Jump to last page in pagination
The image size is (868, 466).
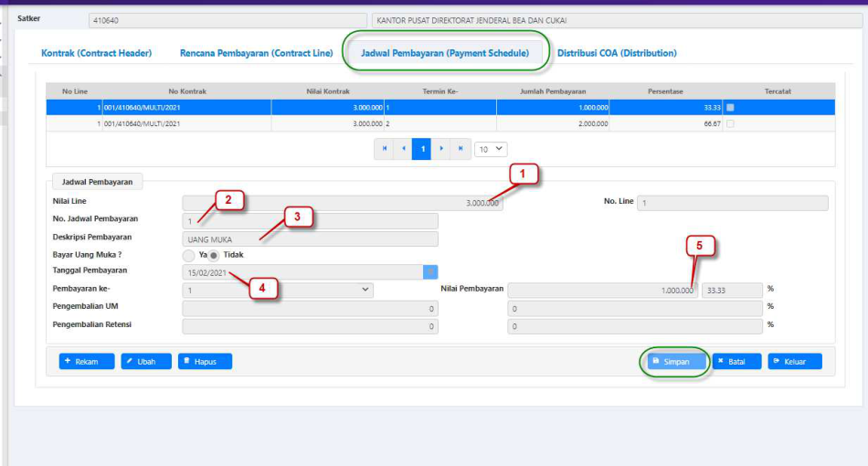tap(460, 149)
